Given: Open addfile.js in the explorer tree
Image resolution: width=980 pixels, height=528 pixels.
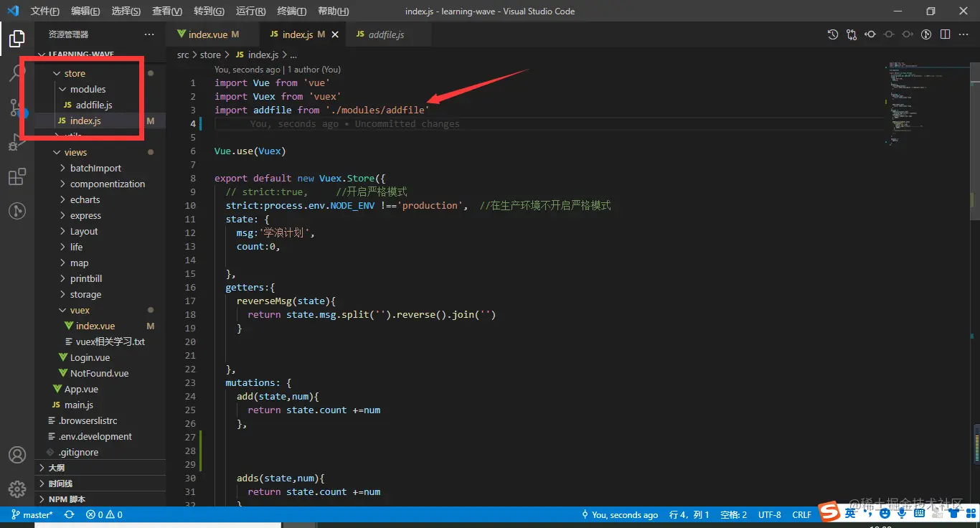Looking at the screenshot, I should point(94,105).
